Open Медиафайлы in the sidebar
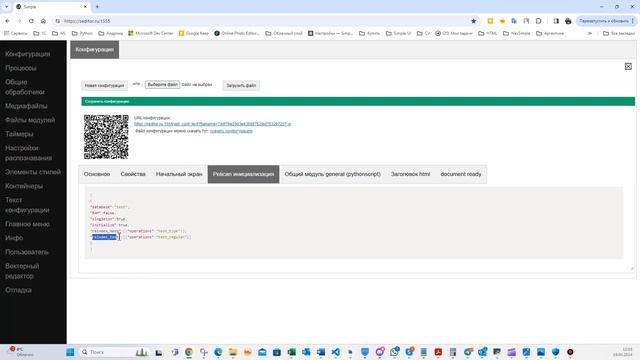Image resolution: width=640 pixels, height=360 pixels. 26,106
